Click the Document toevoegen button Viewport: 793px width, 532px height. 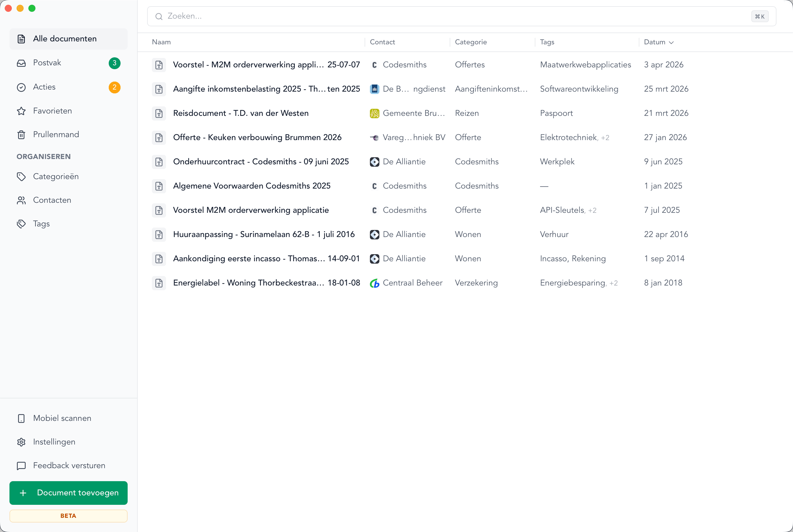click(x=68, y=493)
